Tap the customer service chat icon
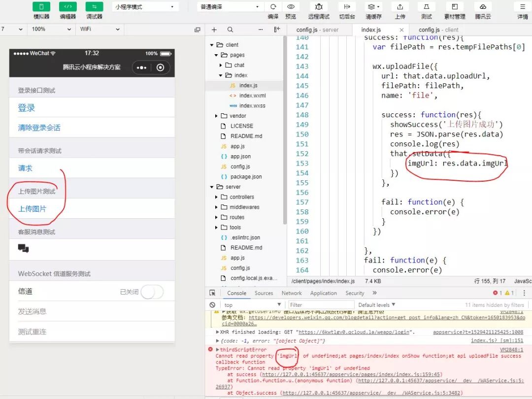Viewport: 532px width, 399px height. pyautogui.click(x=24, y=249)
